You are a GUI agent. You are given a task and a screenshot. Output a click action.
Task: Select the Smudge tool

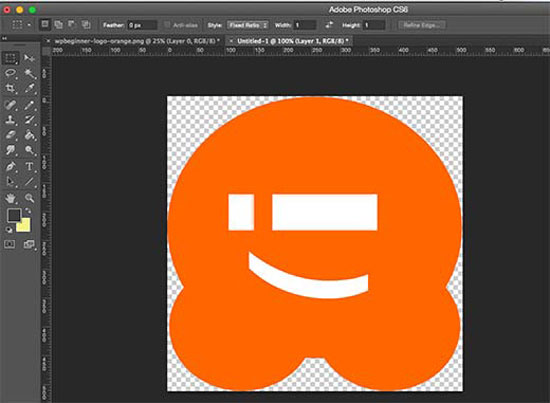click(x=10, y=150)
